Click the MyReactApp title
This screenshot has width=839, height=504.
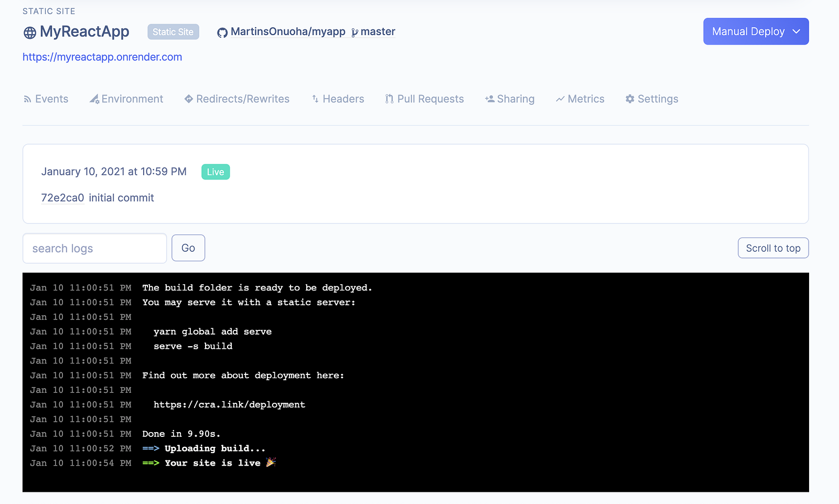(84, 32)
